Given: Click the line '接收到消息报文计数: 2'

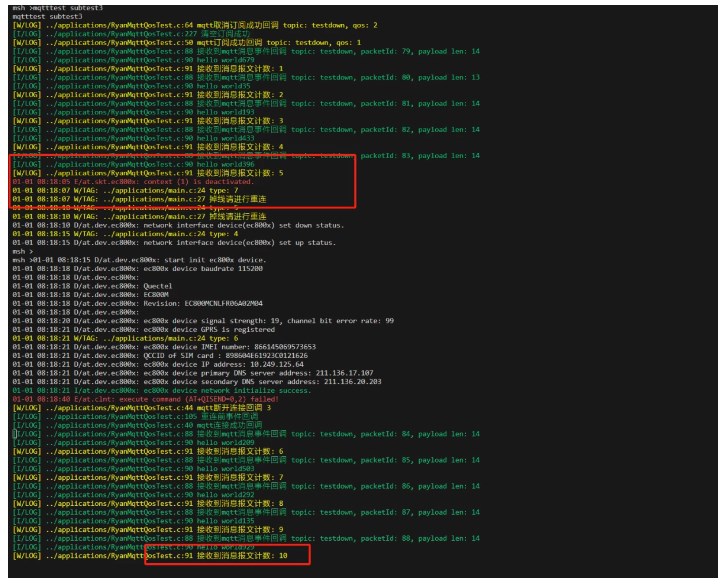Looking at the screenshot, I should coord(148,95).
